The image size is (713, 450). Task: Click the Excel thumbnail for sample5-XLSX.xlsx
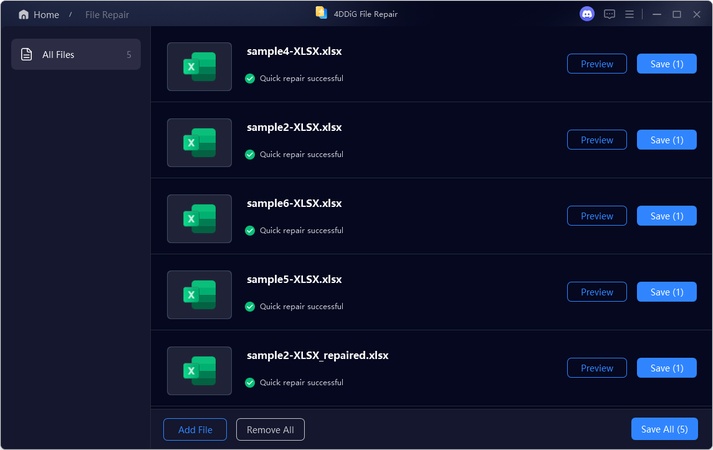199,295
